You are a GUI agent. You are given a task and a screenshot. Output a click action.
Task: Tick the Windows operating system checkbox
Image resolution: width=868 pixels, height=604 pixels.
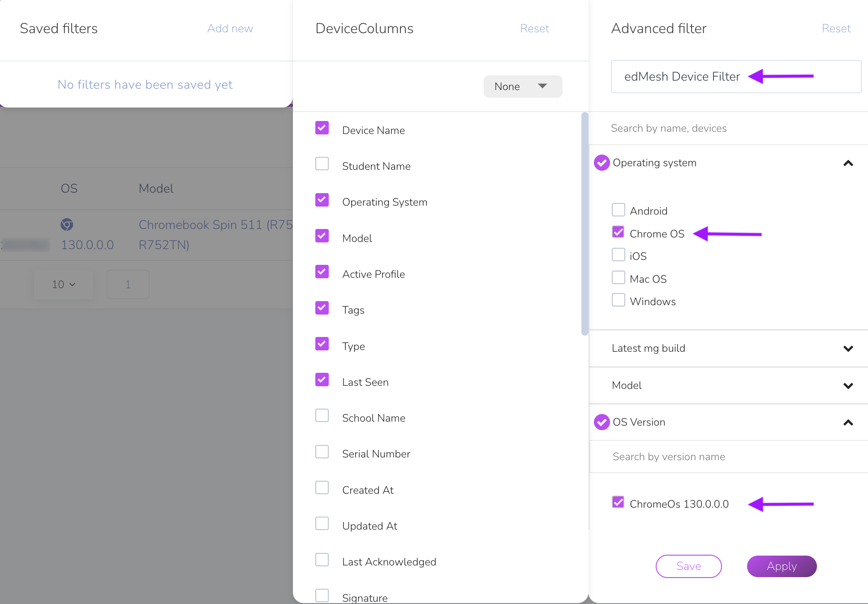pyautogui.click(x=618, y=300)
